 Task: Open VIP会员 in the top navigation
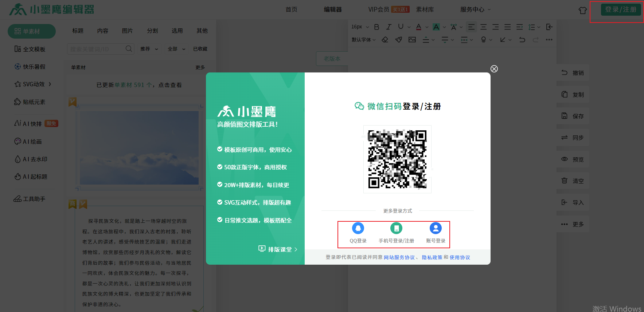click(x=379, y=9)
